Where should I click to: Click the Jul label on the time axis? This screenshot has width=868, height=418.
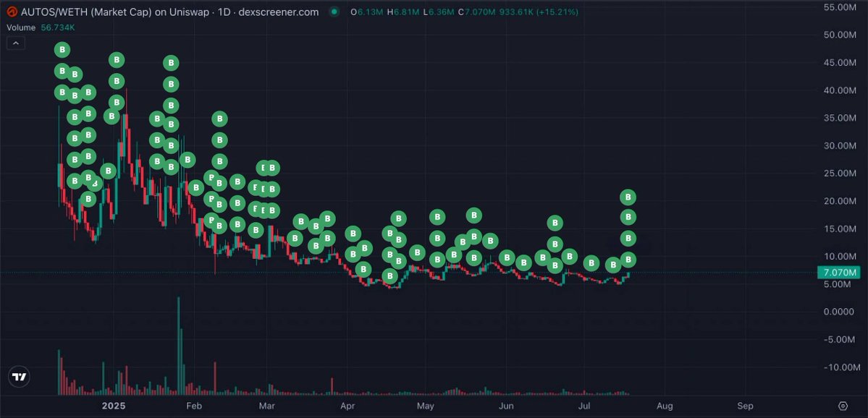[584, 406]
